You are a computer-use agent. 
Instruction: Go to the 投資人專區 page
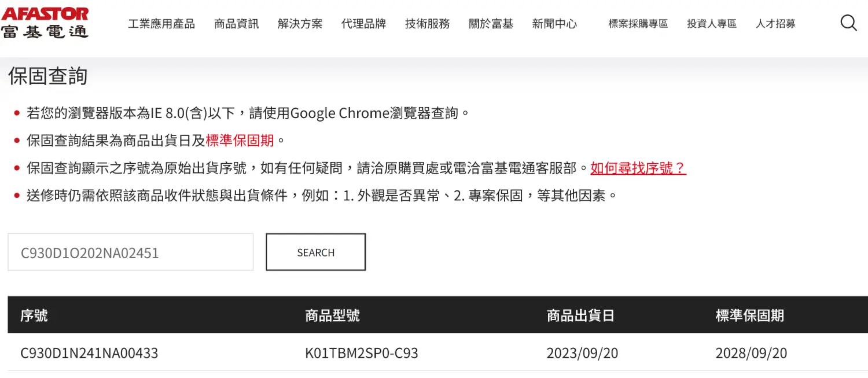[712, 24]
